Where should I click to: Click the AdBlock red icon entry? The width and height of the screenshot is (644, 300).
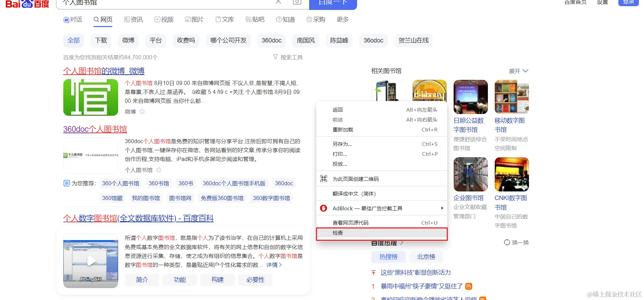click(x=324, y=208)
